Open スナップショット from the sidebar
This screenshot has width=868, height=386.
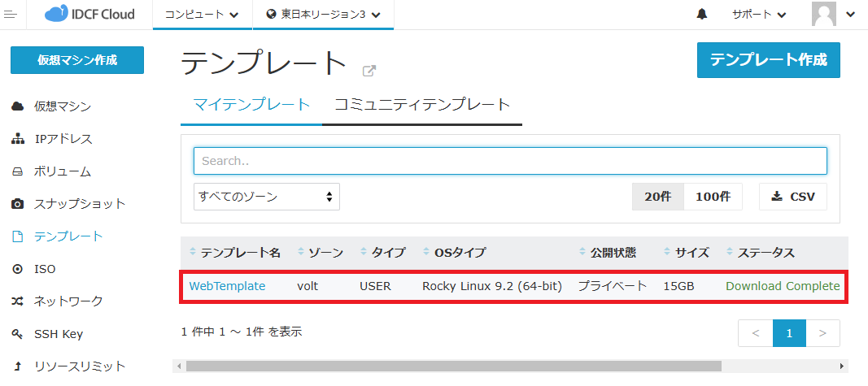click(x=79, y=204)
